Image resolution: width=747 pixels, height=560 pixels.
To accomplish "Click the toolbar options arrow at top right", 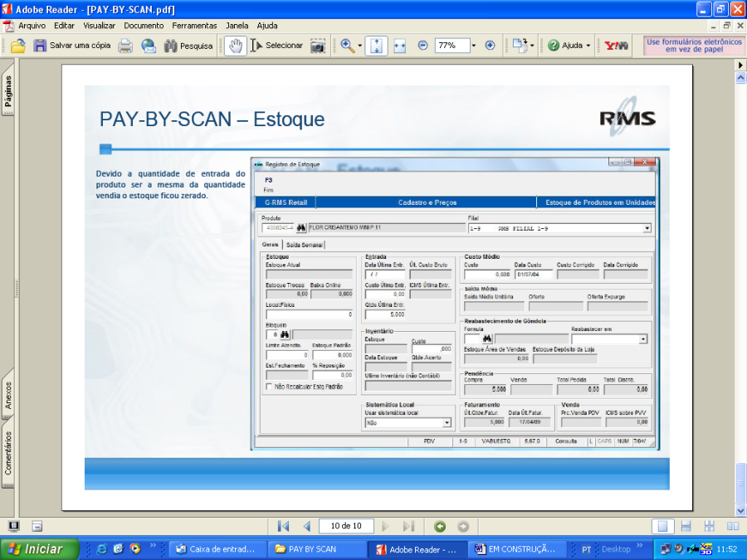I will 740,65.
